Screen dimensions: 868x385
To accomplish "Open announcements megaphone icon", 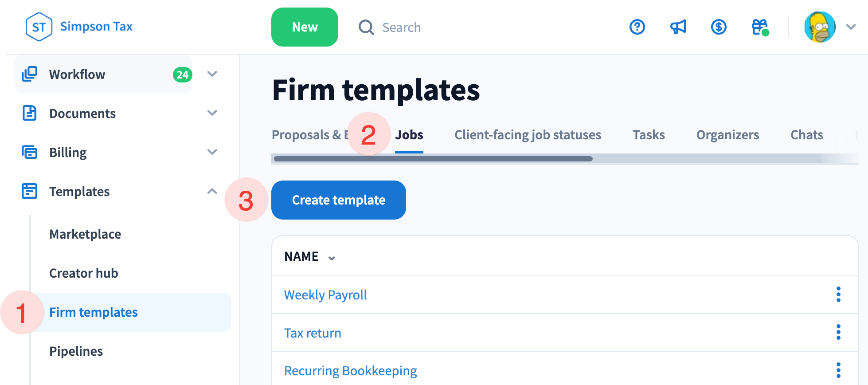I will click(678, 27).
